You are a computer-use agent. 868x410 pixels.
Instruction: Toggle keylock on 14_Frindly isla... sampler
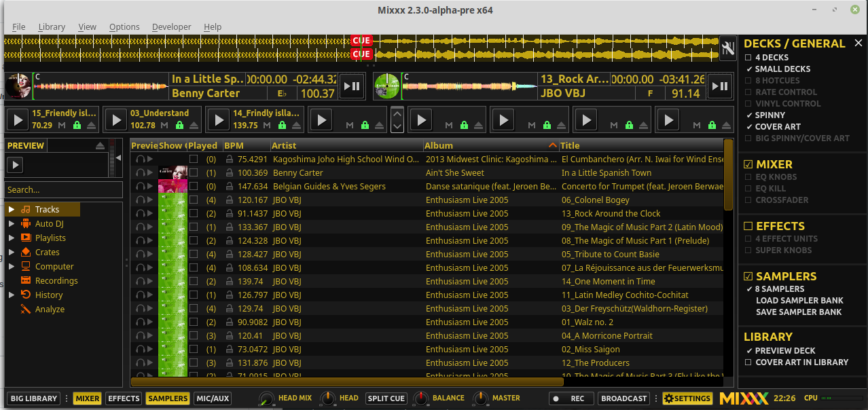click(281, 126)
